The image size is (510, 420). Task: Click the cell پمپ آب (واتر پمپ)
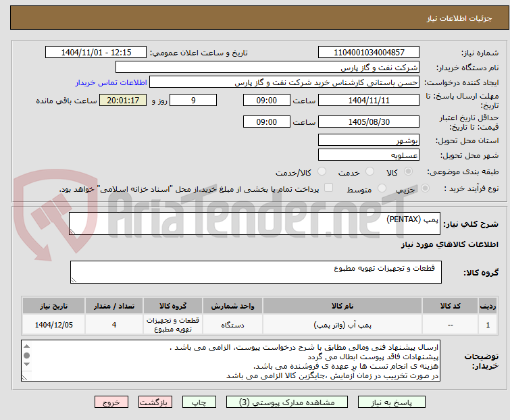(342, 324)
